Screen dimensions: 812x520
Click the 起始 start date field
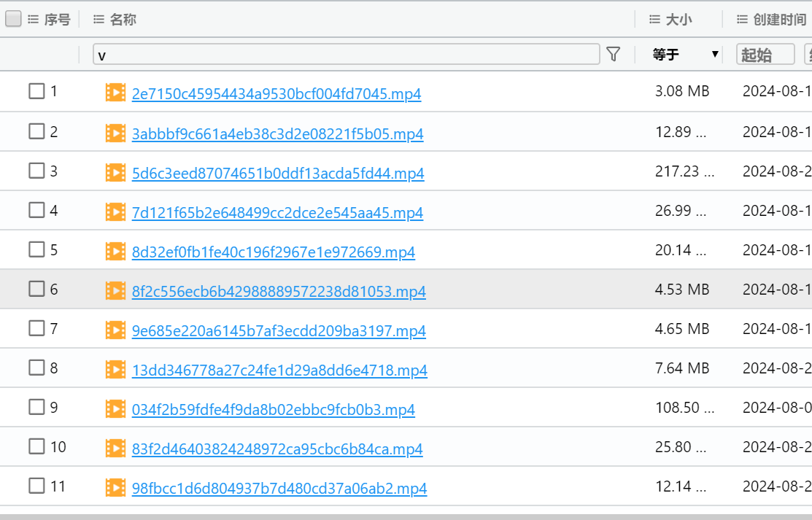coord(765,54)
